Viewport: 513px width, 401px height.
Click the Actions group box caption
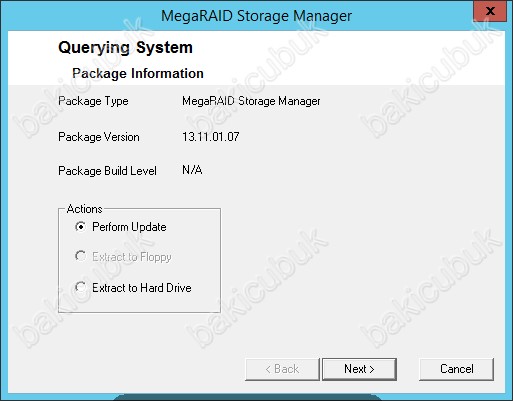(x=84, y=209)
